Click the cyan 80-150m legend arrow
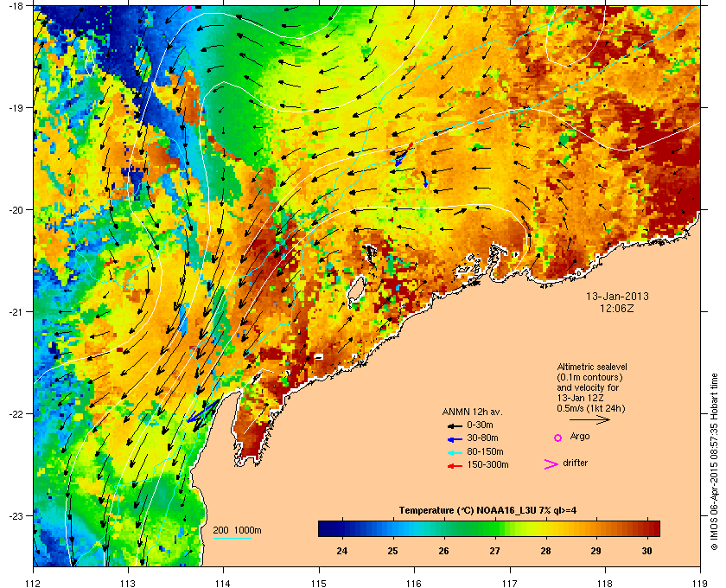This screenshot has width=726, height=588. [x=455, y=452]
